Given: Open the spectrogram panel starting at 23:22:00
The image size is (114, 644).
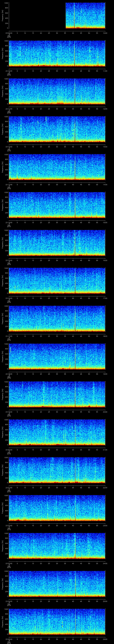Looking at the screenshot, I should (57, 508).
